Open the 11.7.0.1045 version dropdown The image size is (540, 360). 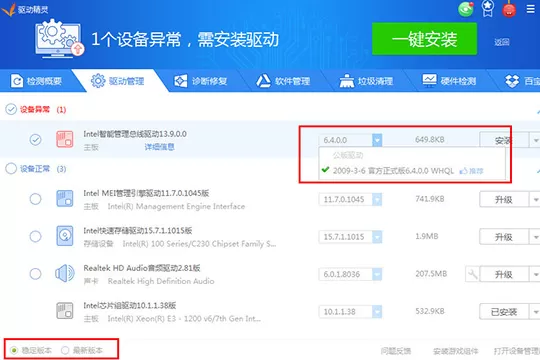click(377, 199)
